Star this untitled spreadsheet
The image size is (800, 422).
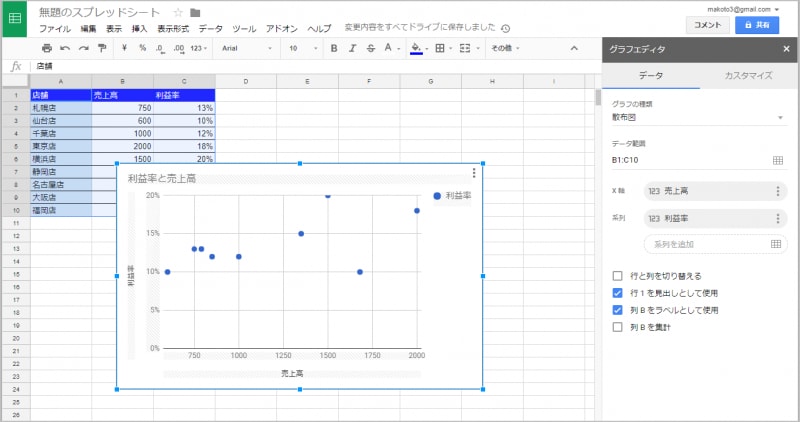click(177, 12)
